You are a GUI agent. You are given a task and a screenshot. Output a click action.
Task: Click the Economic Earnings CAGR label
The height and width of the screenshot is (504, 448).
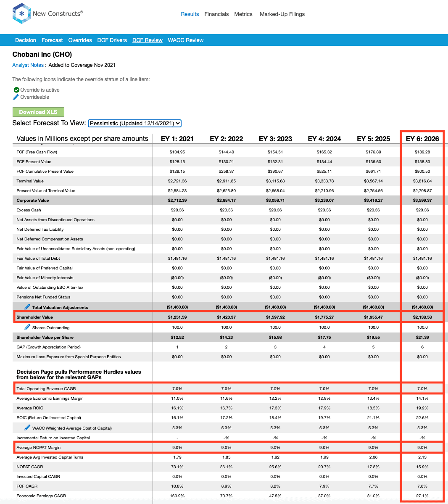(x=41, y=496)
